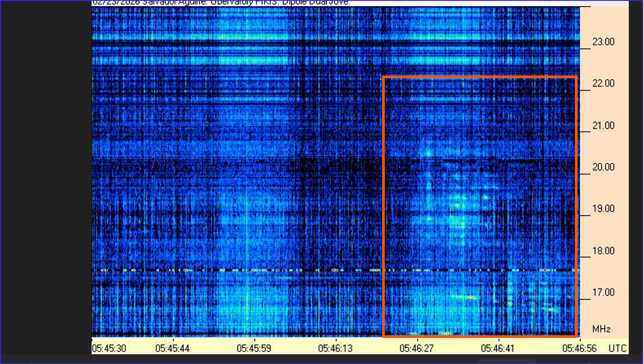Click the top edge of orange selection box
The width and height of the screenshot is (643, 364).
tap(479, 77)
